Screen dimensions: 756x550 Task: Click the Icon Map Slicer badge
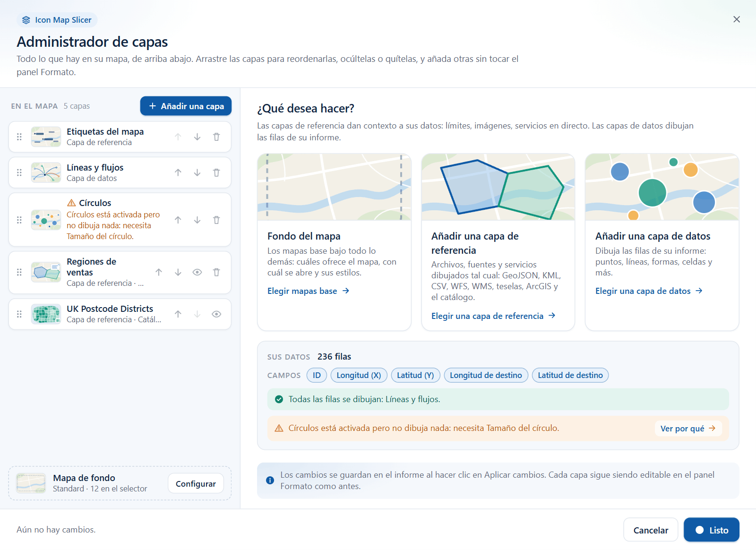coord(57,20)
